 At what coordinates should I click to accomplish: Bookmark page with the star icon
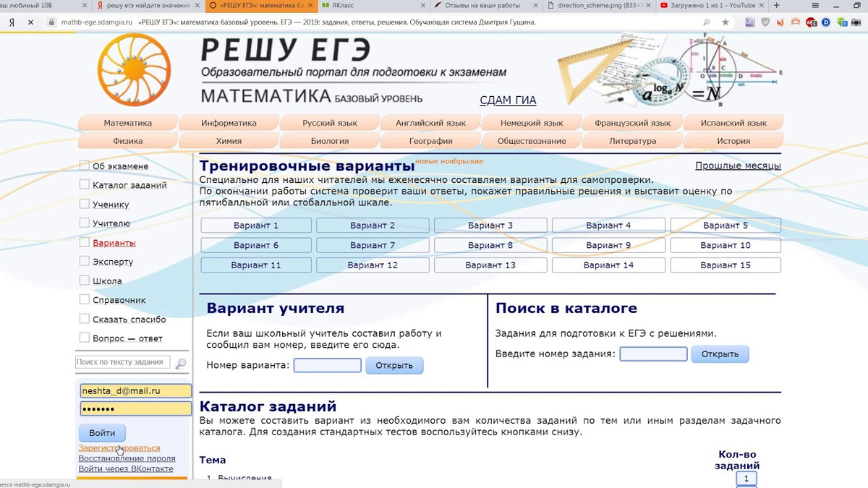726,22
